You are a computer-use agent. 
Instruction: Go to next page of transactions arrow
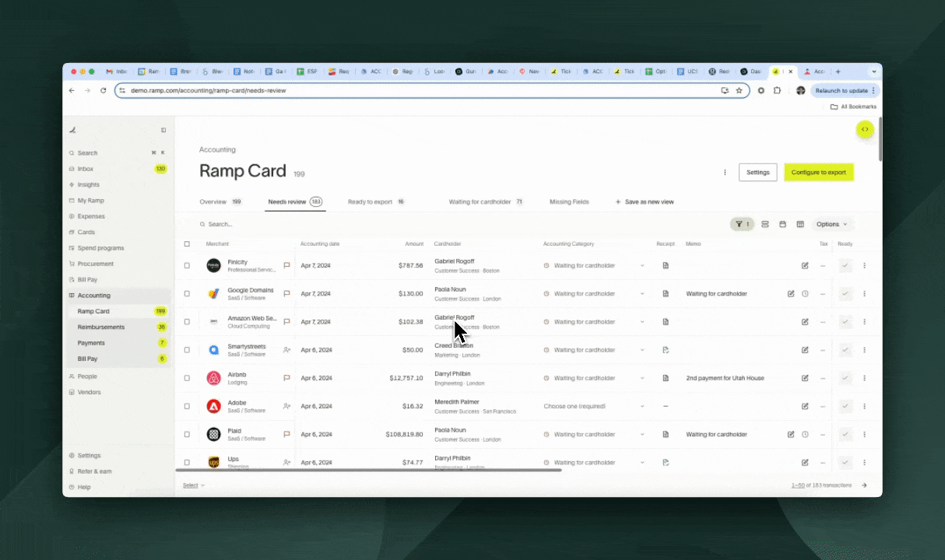864,485
